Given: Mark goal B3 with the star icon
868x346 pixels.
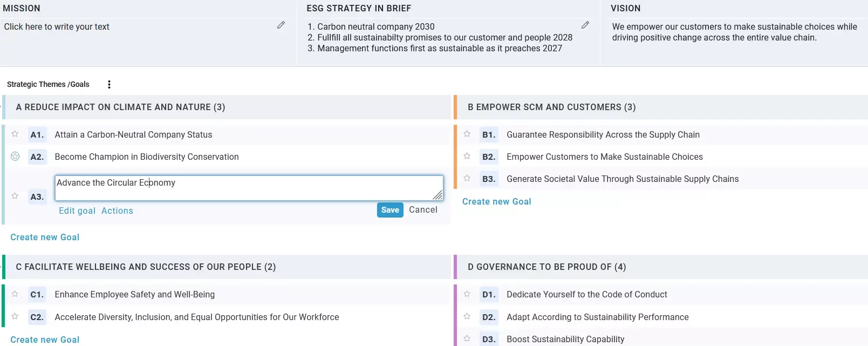Looking at the screenshot, I should [x=467, y=178].
